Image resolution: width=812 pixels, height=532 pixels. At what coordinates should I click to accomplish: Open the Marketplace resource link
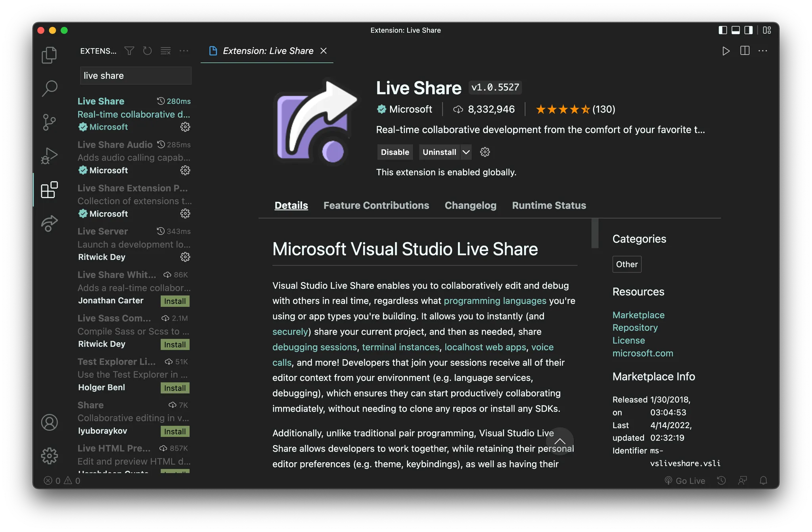[x=638, y=315]
